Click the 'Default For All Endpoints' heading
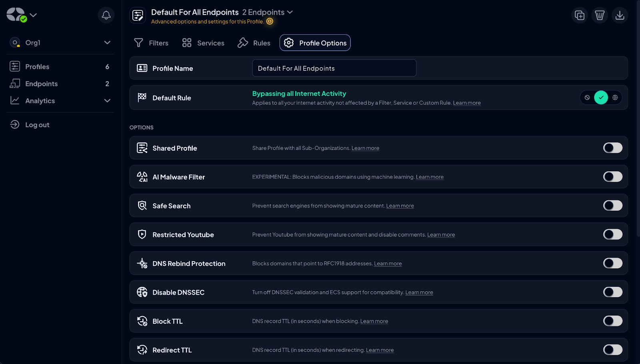This screenshot has width=640, height=364. tap(195, 12)
